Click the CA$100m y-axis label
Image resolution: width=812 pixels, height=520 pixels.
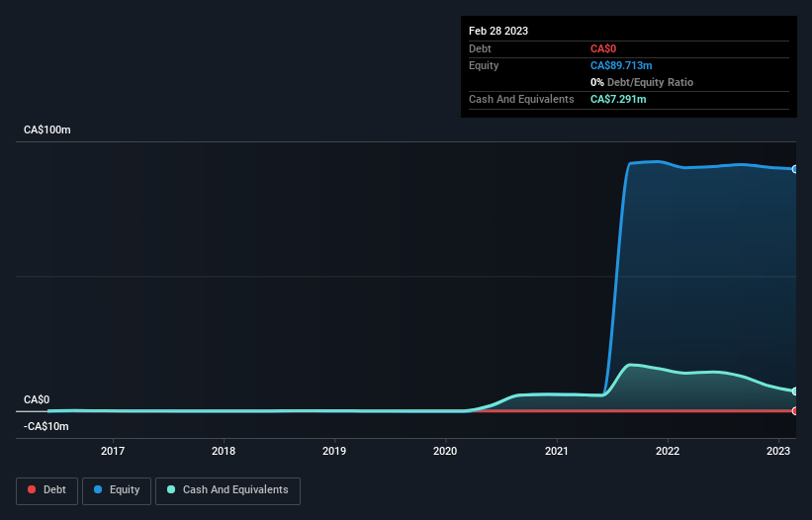click(x=47, y=130)
